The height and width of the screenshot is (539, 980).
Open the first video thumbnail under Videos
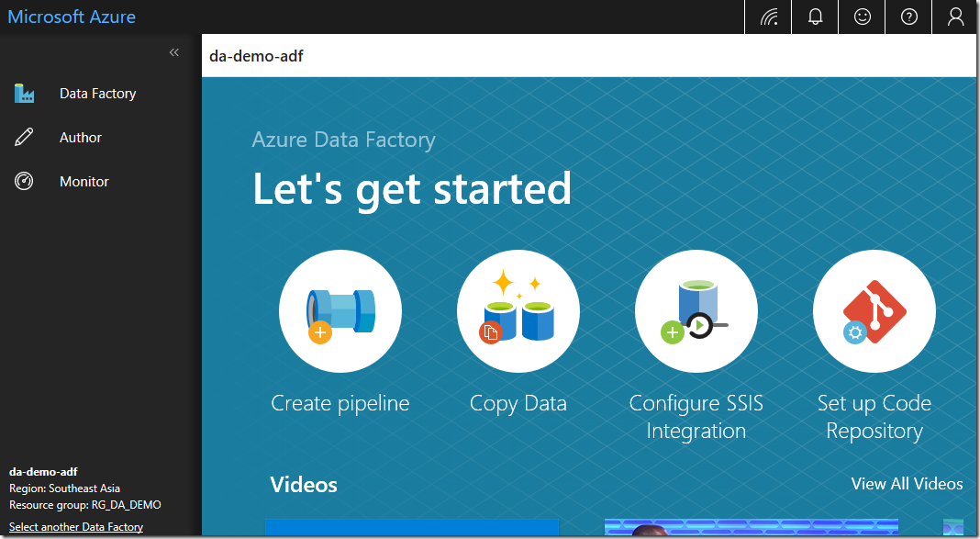[x=412, y=528]
